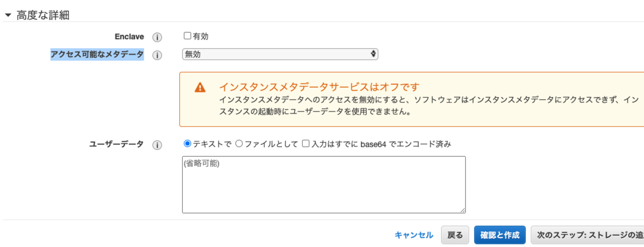Enable the Enclave 有効 checkbox

point(187,36)
